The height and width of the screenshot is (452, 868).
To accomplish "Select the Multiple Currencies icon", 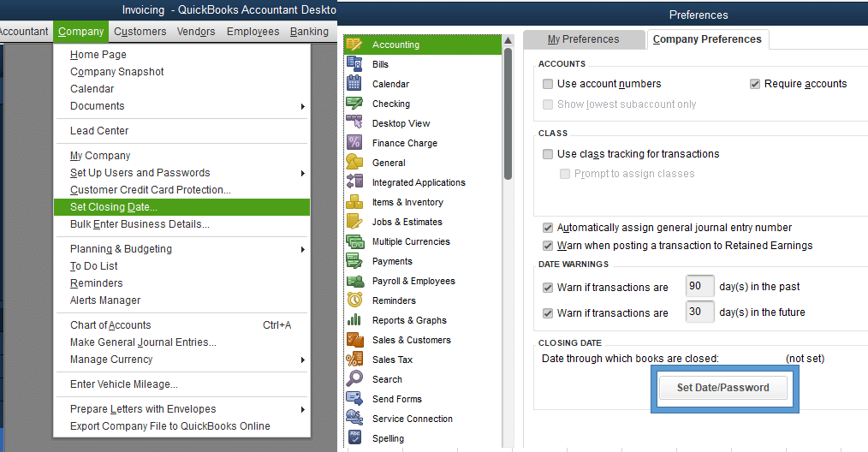I will 354,241.
